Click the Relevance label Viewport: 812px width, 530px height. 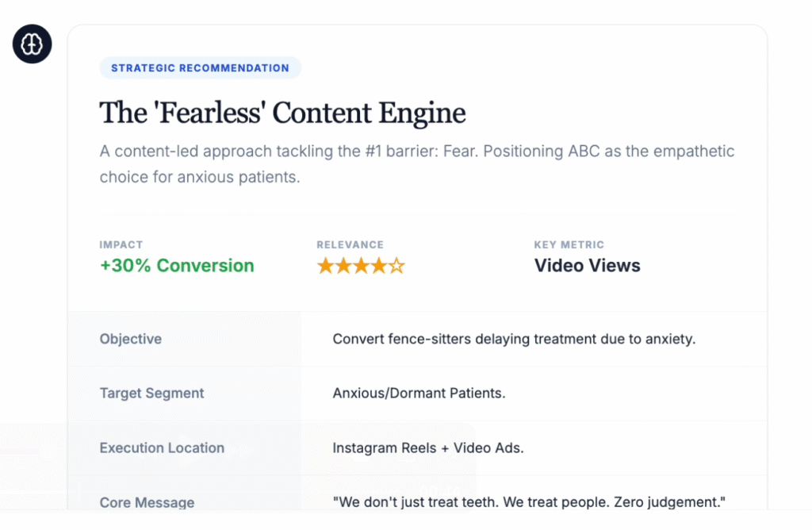(x=350, y=244)
